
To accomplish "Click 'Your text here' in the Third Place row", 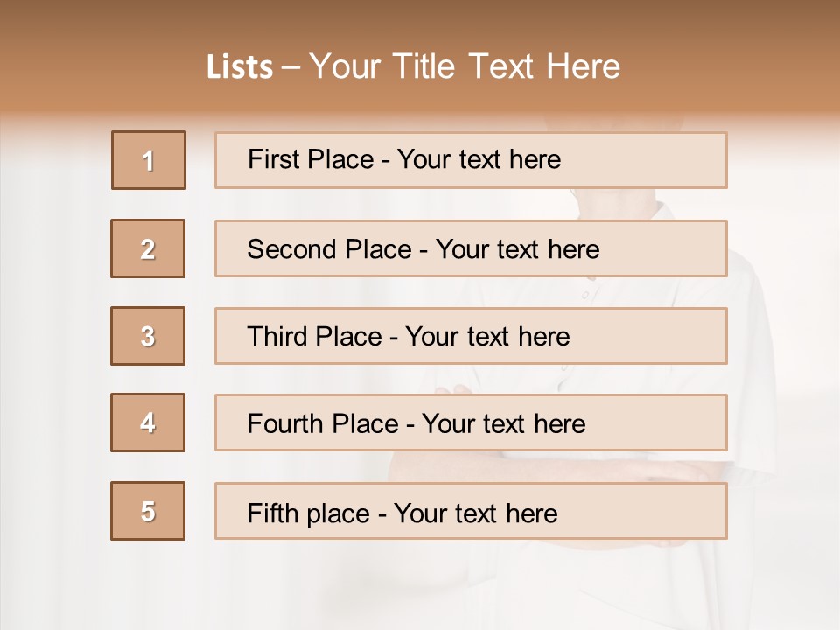I will coord(487,337).
